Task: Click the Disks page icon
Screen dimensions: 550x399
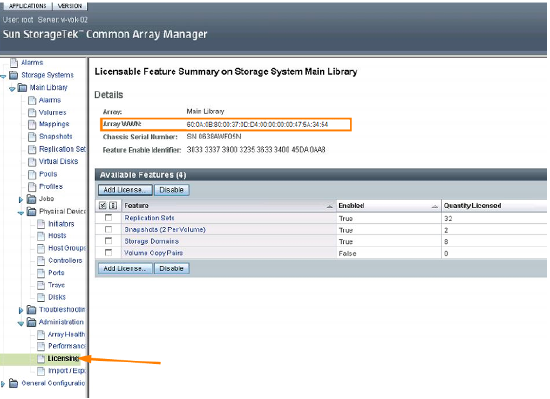Action: coord(41,297)
